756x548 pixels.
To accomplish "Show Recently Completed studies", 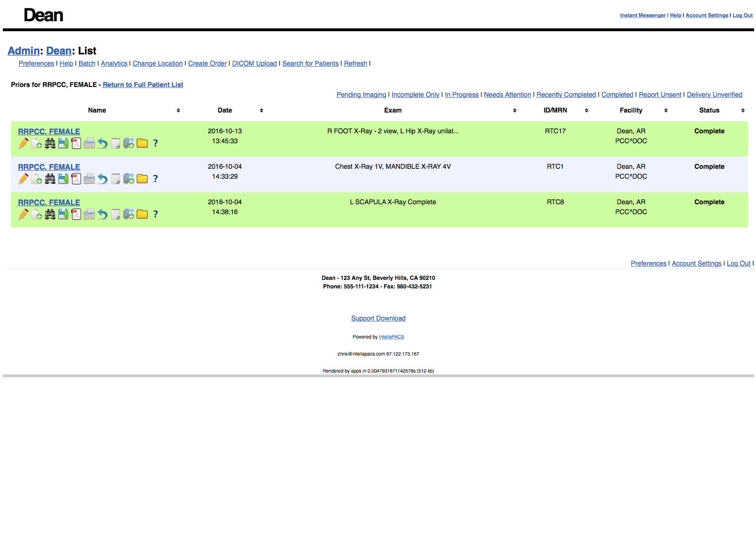I will [x=566, y=95].
